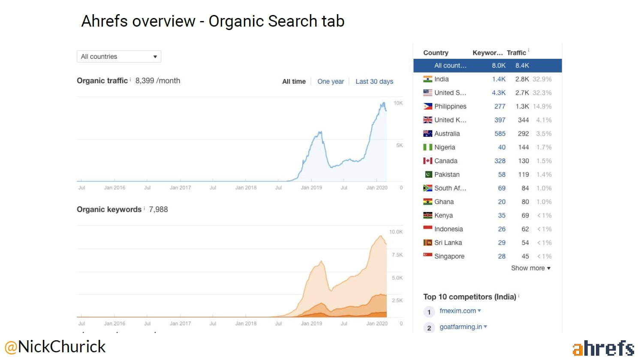Open India's 1.4K keywords link

click(x=499, y=79)
